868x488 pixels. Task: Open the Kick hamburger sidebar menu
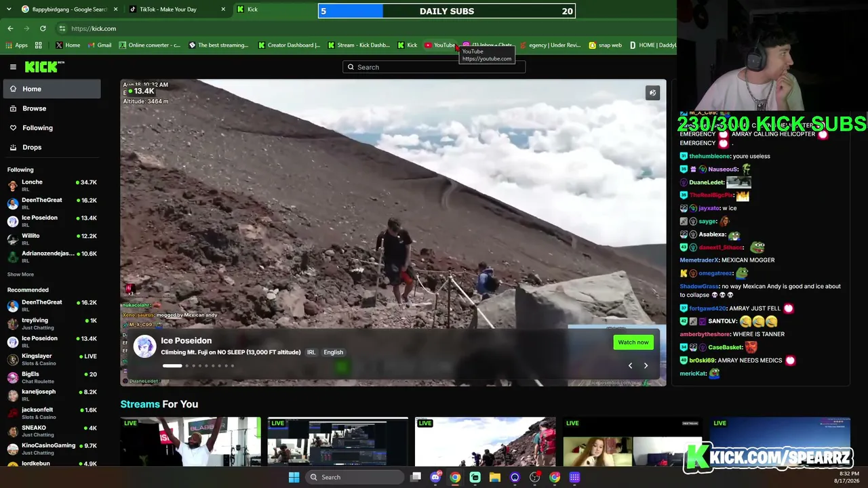(x=13, y=66)
